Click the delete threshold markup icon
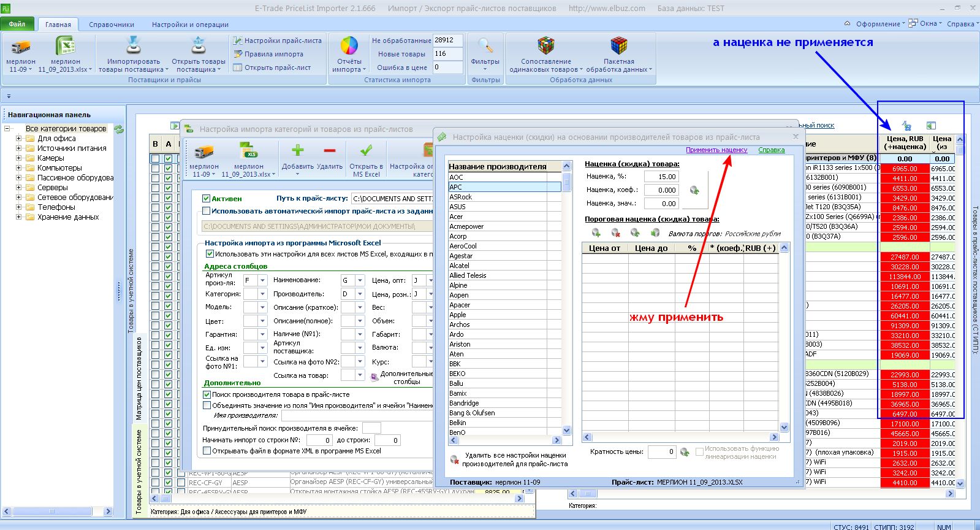 (615, 232)
